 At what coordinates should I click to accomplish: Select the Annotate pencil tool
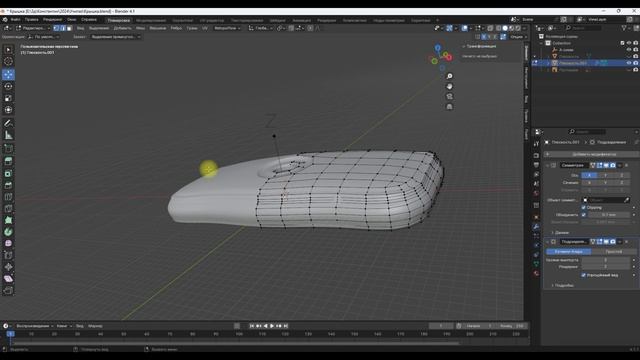[x=8, y=123]
